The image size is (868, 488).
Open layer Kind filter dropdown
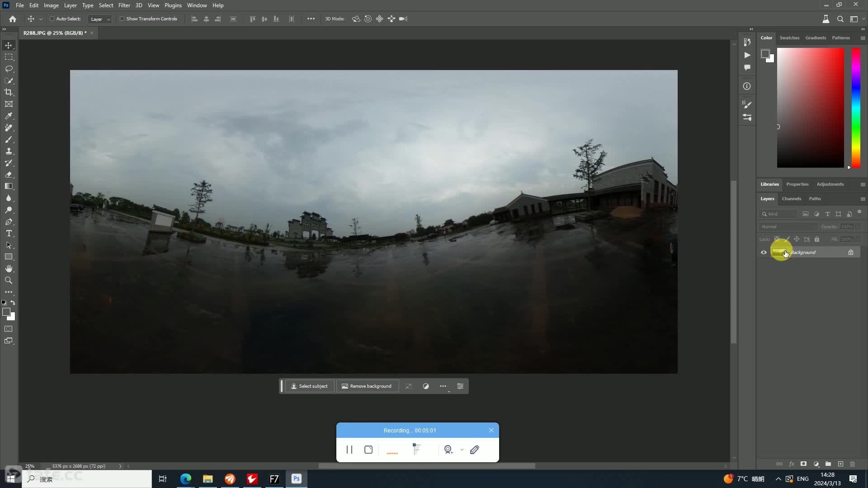point(779,214)
